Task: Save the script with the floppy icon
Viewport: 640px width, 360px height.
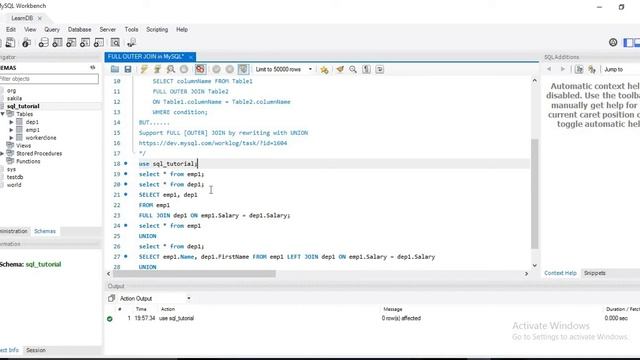Action: tap(128, 69)
